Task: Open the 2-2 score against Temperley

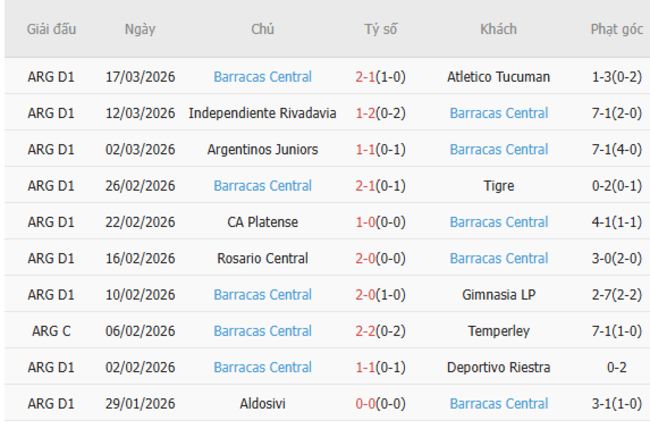Action: pyautogui.click(x=380, y=331)
